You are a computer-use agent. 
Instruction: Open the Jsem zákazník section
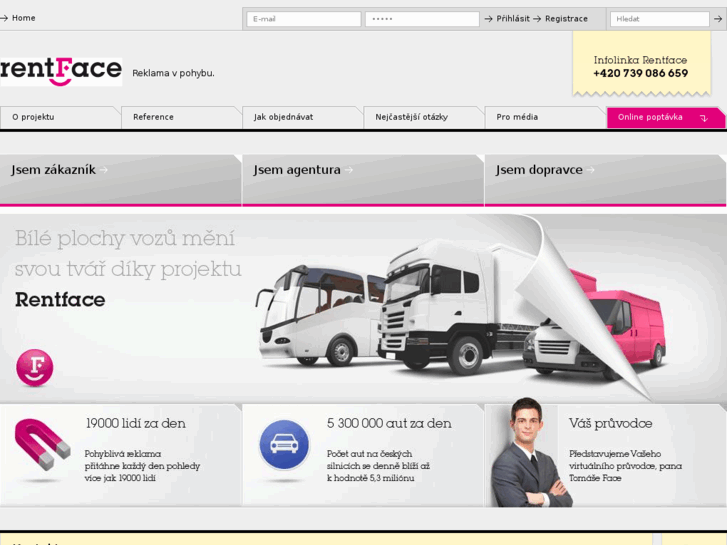pyautogui.click(x=121, y=180)
